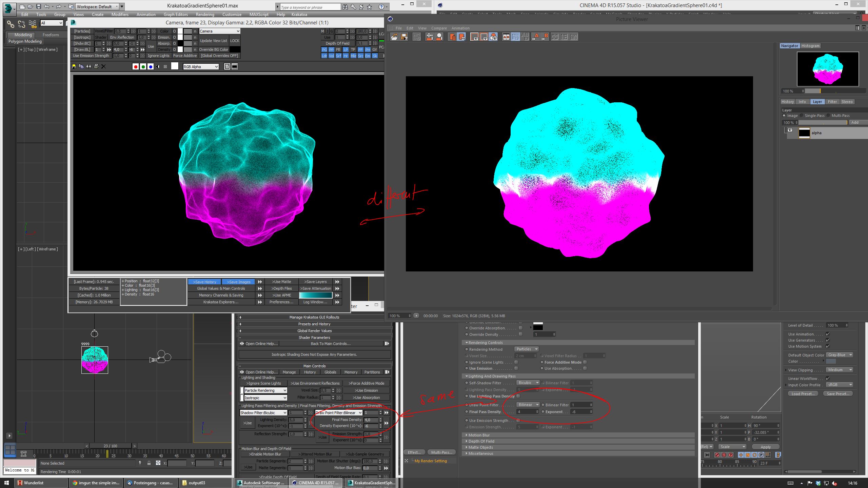
Task: Open the RGB Alpha channel dropdown
Action: coord(201,67)
